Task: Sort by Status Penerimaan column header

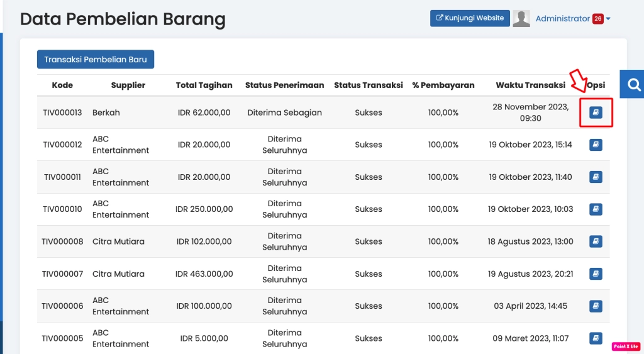Action: (x=284, y=86)
